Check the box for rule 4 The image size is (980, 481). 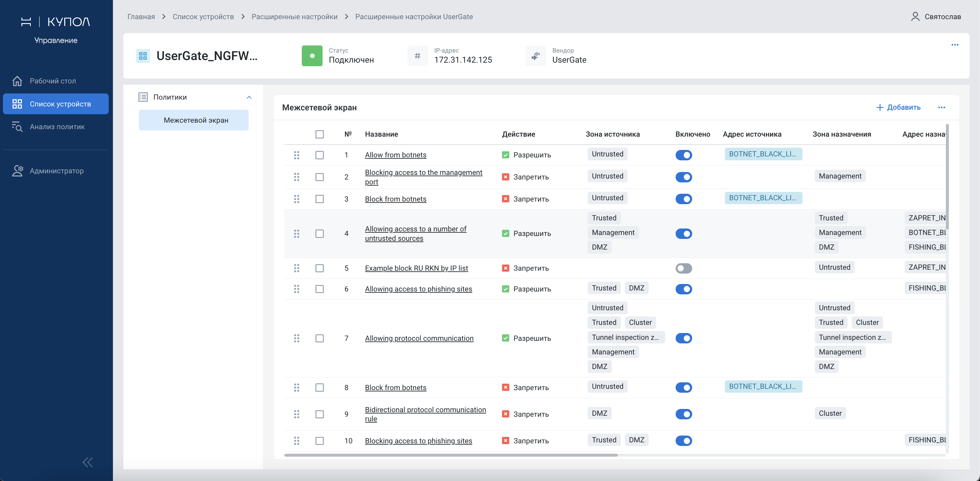pyautogui.click(x=320, y=234)
